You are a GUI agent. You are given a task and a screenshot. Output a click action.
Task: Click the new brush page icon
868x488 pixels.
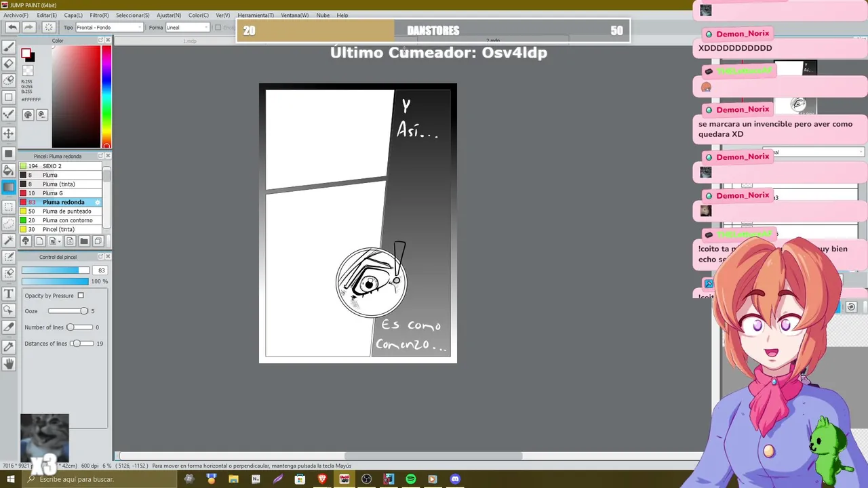coord(39,241)
